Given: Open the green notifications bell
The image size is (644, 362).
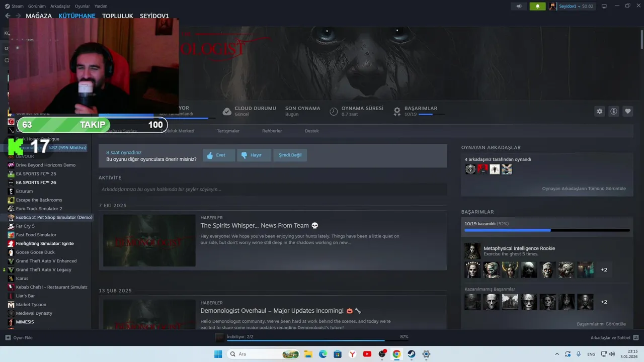Looking at the screenshot, I should coord(537,6).
